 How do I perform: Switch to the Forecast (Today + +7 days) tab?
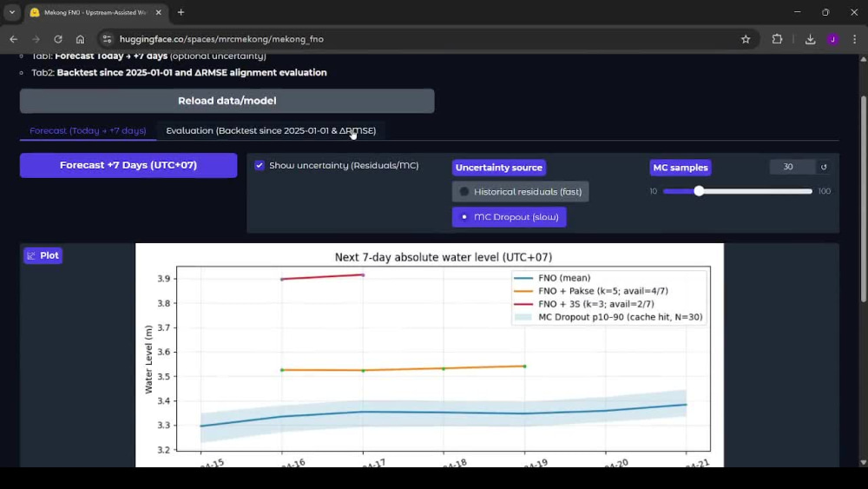tap(88, 130)
